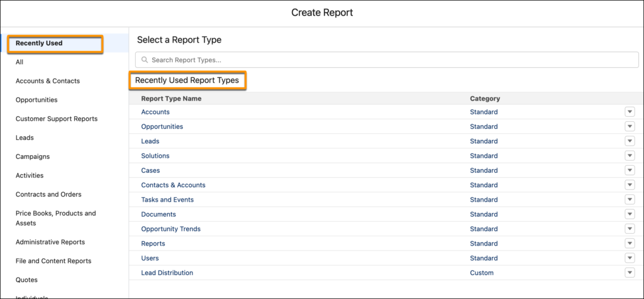Click Standard category in Contacts & Accounts row
The width and height of the screenshot is (644, 299).
point(484,185)
